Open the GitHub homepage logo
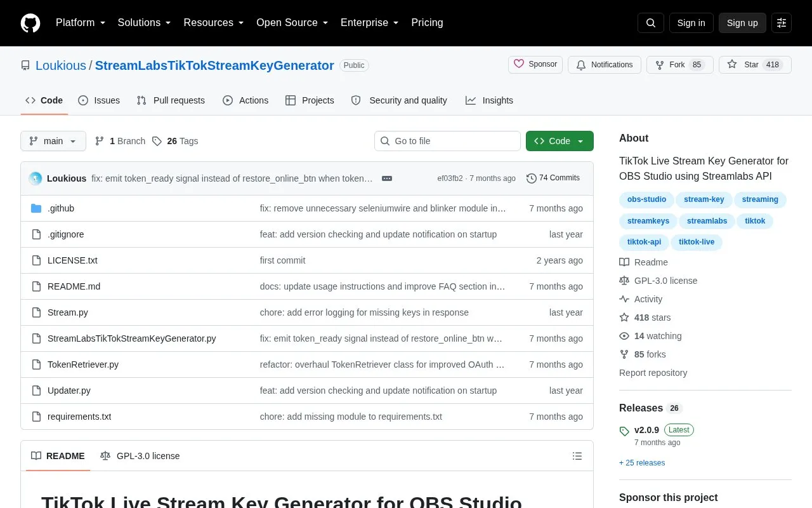Image resolution: width=812 pixels, height=508 pixels. (x=30, y=23)
